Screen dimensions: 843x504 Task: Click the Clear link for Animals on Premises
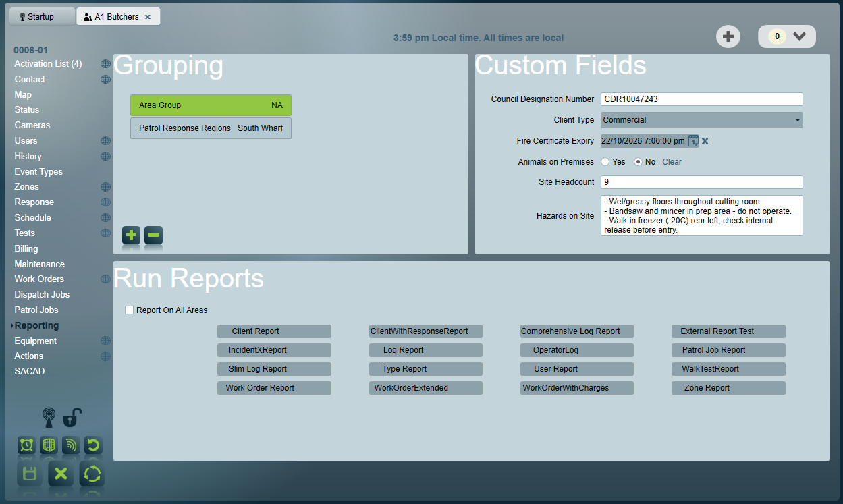pyautogui.click(x=672, y=162)
